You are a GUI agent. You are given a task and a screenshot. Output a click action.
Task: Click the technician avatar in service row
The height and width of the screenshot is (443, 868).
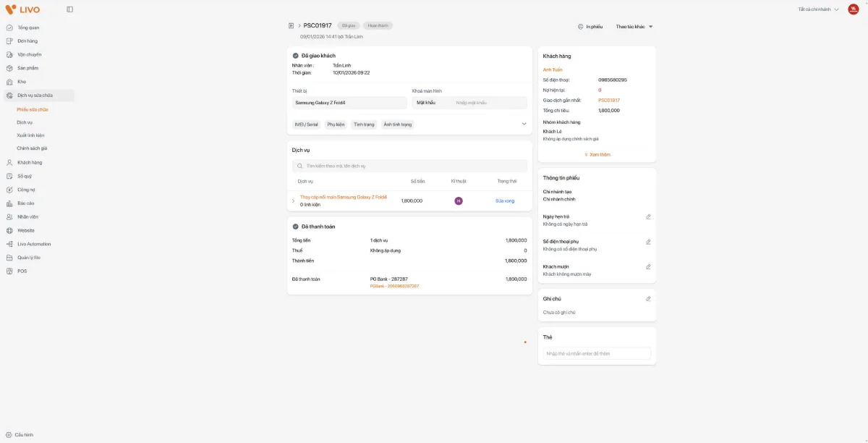point(458,201)
